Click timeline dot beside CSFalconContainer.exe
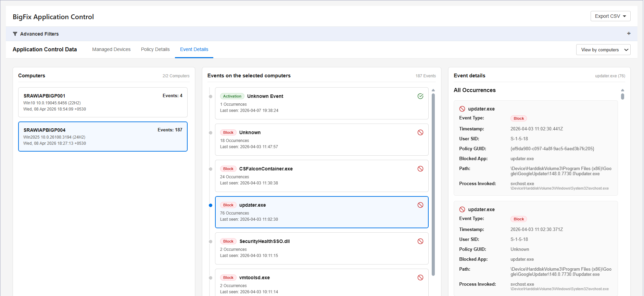The height and width of the screenshot is (296, 644). point(211,169)
